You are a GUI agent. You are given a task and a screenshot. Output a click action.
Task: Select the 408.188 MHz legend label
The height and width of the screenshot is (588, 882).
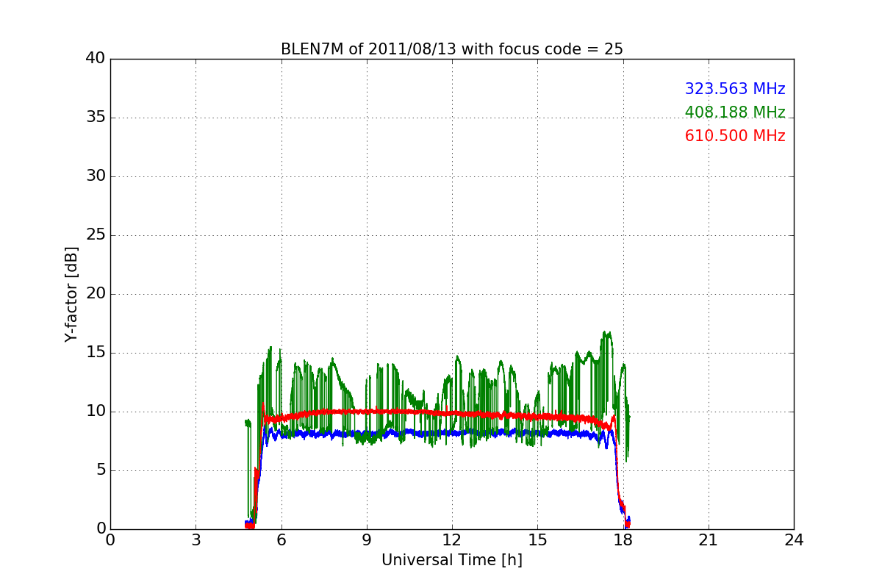[x=735, y=112]
